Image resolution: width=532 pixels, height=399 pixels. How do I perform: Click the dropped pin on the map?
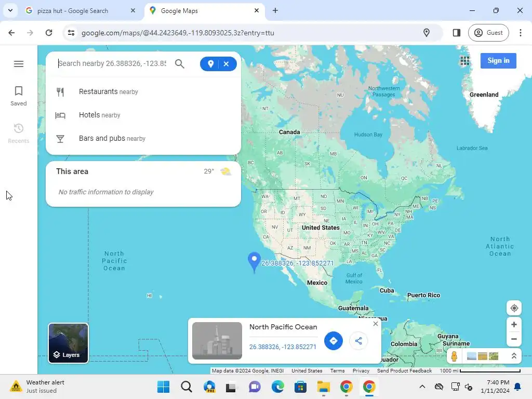[254, 262]
